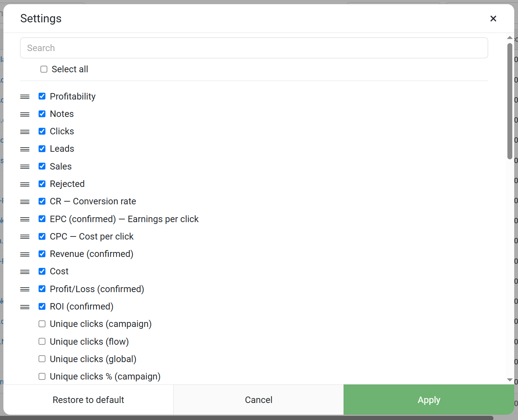Click the reorder handle for Sales row
518x420 pixels.
pyautogui.click(x=25, y=167)
